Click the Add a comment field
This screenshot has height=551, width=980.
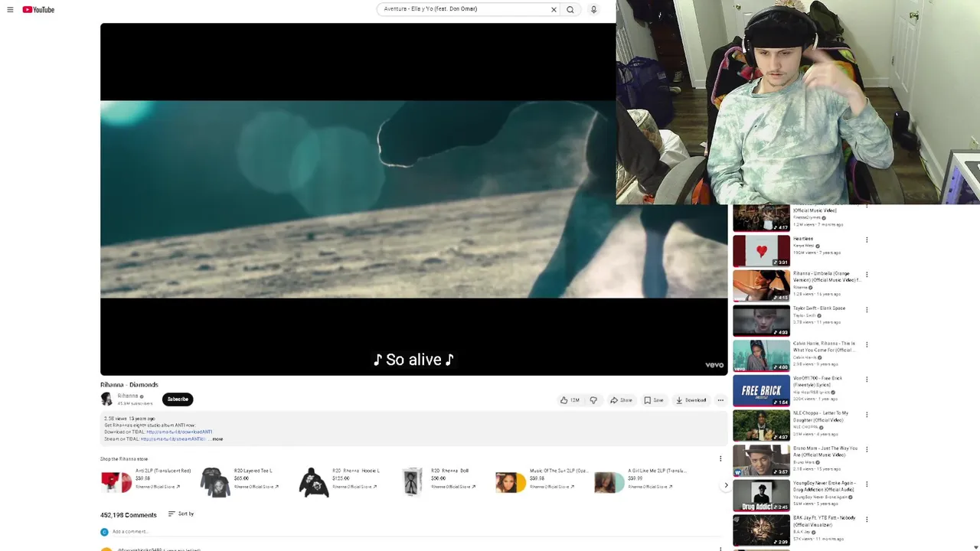click(x=130, y=532)
